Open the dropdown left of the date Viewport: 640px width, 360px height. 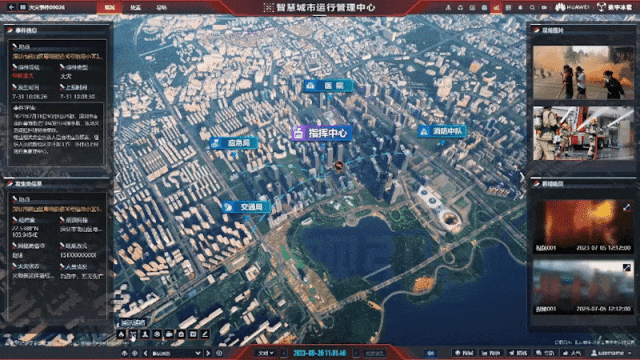tap(265, 353)
